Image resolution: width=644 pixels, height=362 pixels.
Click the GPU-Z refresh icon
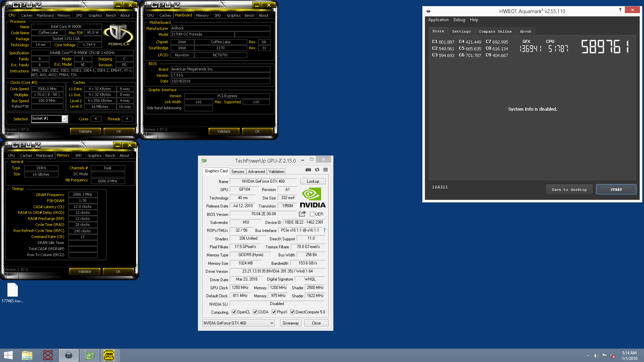click(x=317, y=170)
